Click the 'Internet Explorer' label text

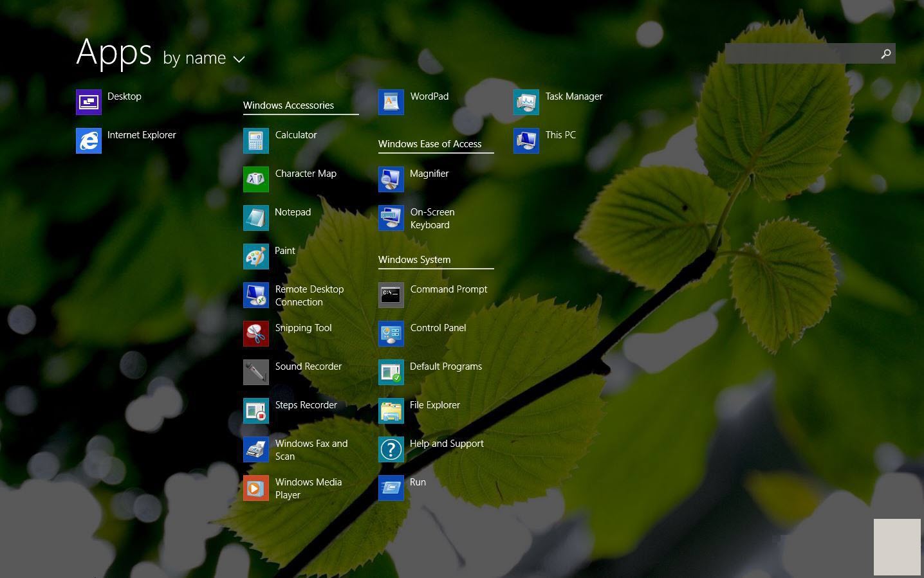142,135
